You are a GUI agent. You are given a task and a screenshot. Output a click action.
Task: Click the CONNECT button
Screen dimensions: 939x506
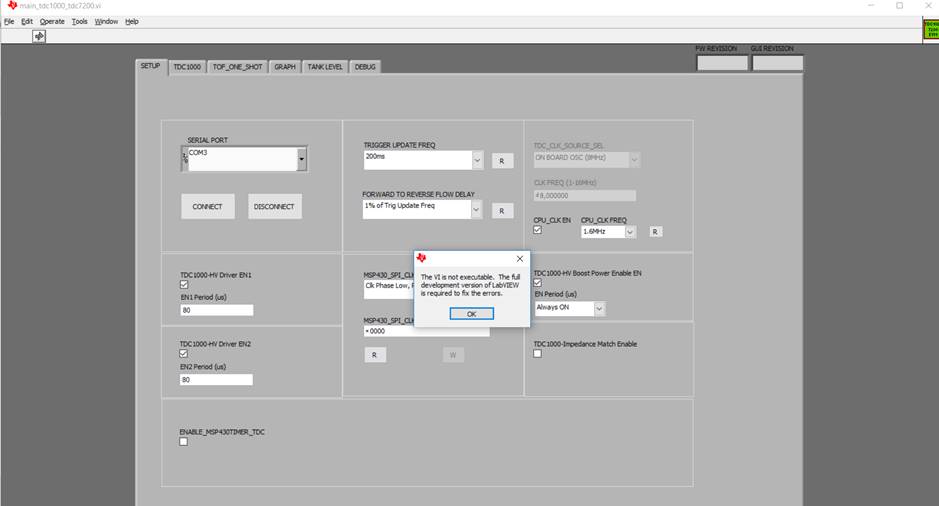(x=207, y=207)
